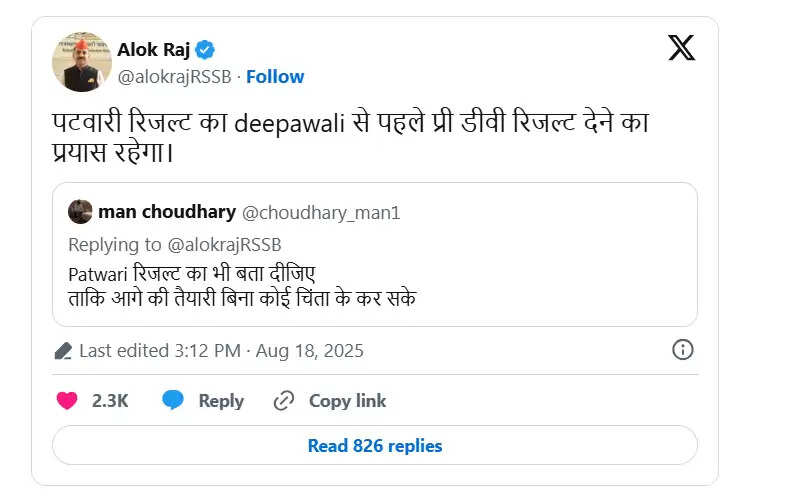Viewport: 790px width, 504px height.
Task: Click the Reply label
Action: click(x=221, y=401)
